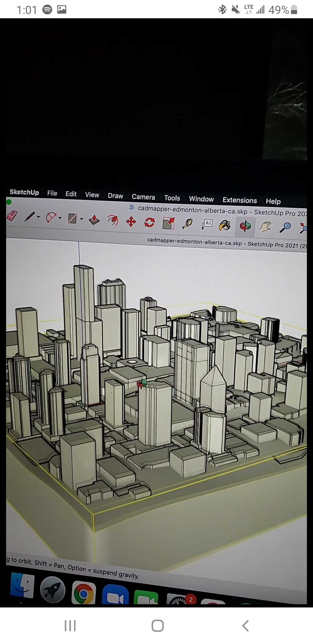Expand the Line tool dropdown arrow
This screenshot has width=313, height=644.
[38, 217]
